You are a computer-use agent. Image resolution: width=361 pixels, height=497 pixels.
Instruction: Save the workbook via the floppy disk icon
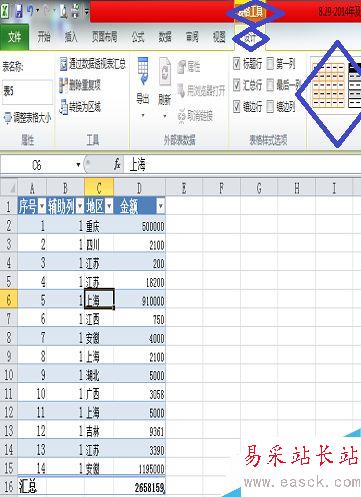click(19, 12)
